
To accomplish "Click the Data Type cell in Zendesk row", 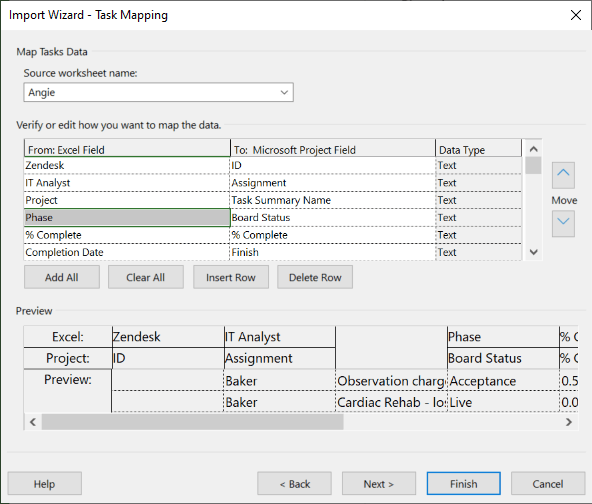I will [479, 165].
